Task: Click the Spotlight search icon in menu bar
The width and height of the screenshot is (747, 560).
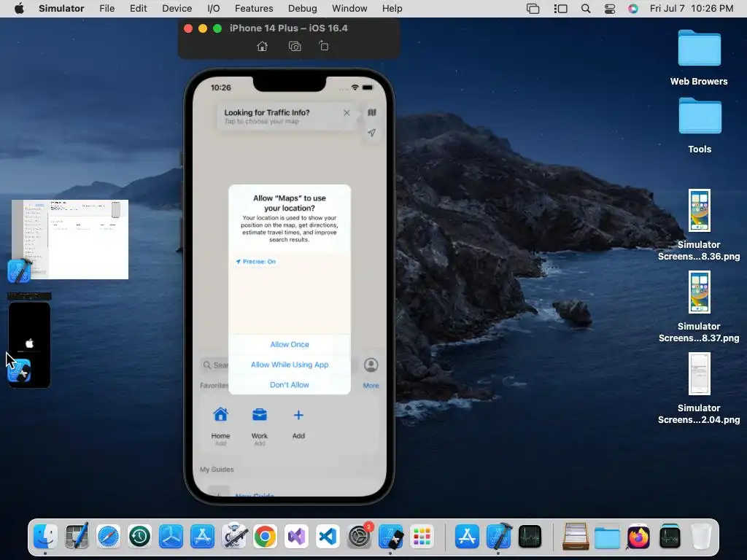Action: [x=586, y=9]
